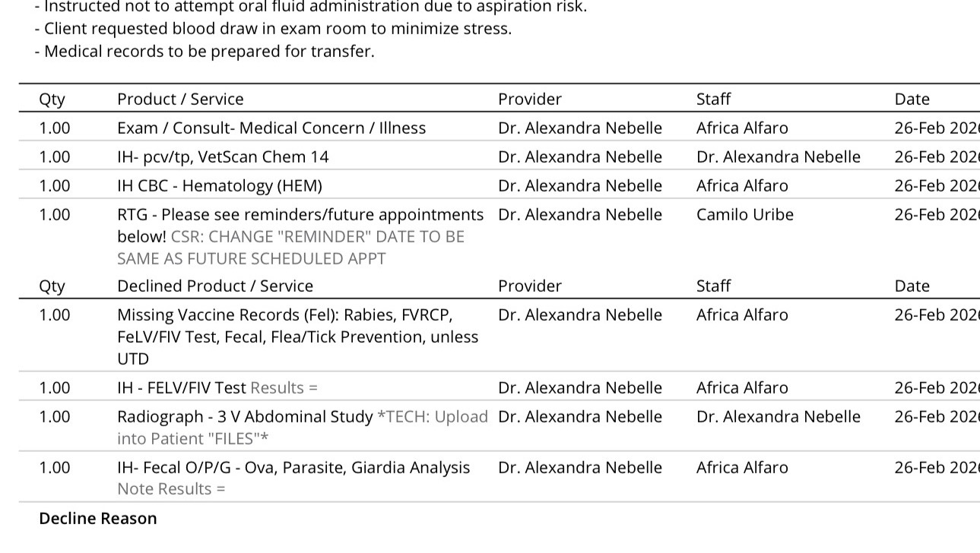Click the "IH CBC - Hematology (HEM)" entry
The width and height of the screenshot is (980, 553).
[x=219, y=186]
